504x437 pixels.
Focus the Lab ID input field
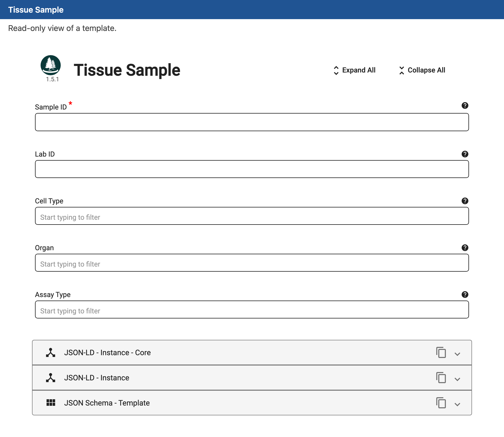(x=252, y=169)
